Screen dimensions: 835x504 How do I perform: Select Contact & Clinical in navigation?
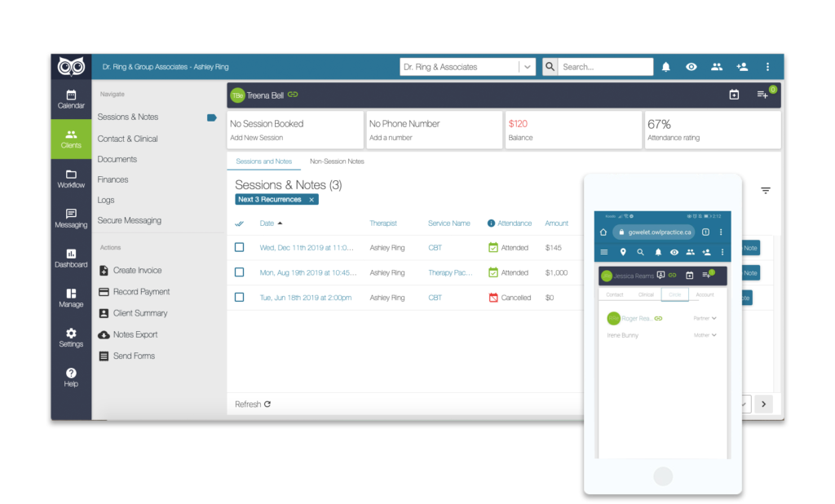click(x=127, y=139)
